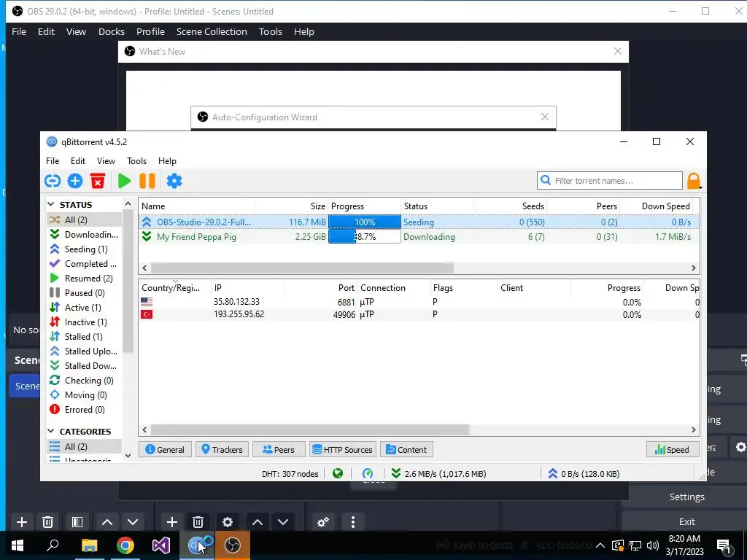747x560 pixels.
Task: Click the 8.7% progress bar of Peppa Pig
Action: (x=365, y=237)
